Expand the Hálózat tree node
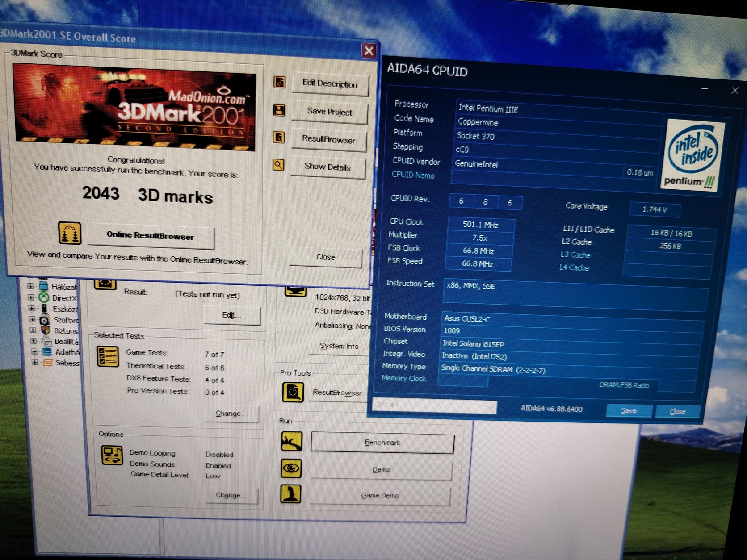 [30, 286]
